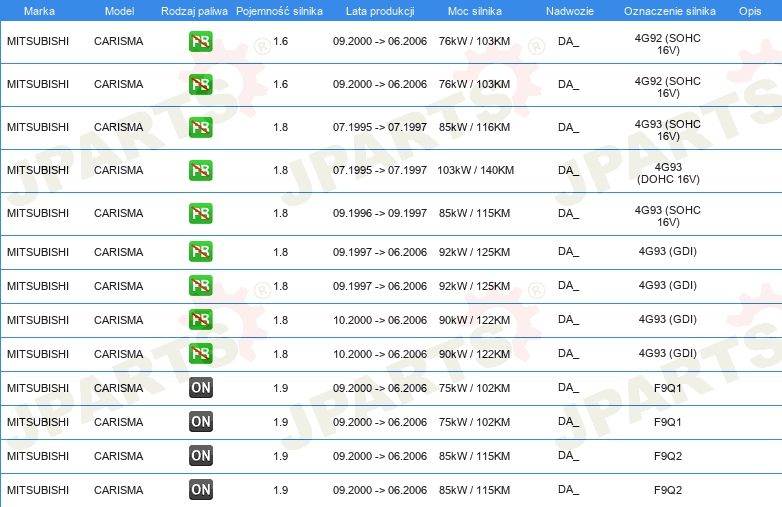The width and height of the screenshot is (782, 507).
Task: Click the ON icon in the first F9Q2 row
Action: point(201,456)
